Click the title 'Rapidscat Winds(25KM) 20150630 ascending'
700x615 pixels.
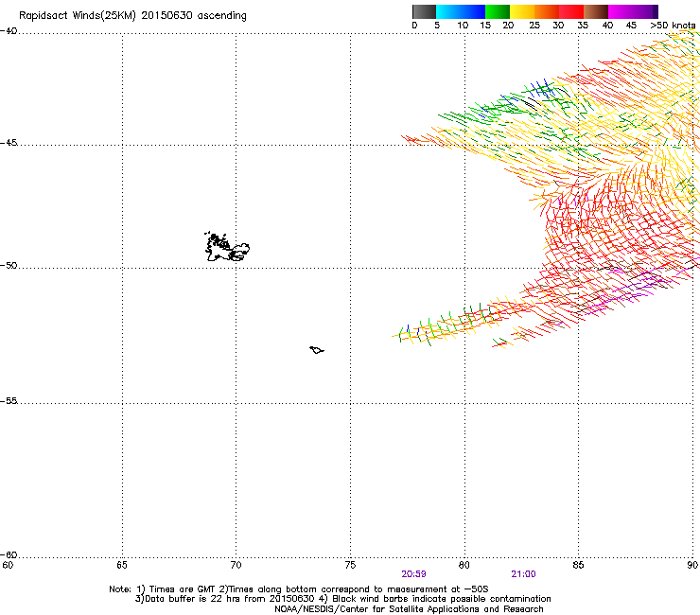click(132, 16)
